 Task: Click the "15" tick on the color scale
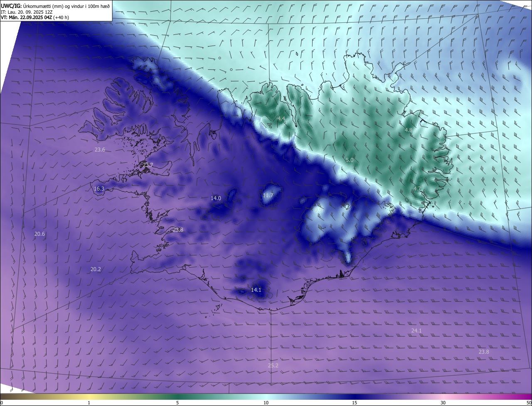point(355,403)
